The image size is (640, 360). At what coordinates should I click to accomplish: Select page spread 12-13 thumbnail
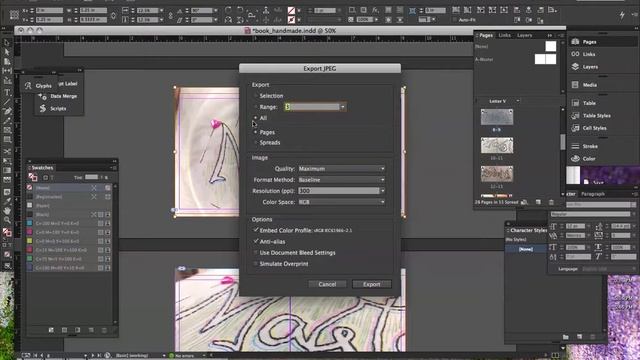497,174
